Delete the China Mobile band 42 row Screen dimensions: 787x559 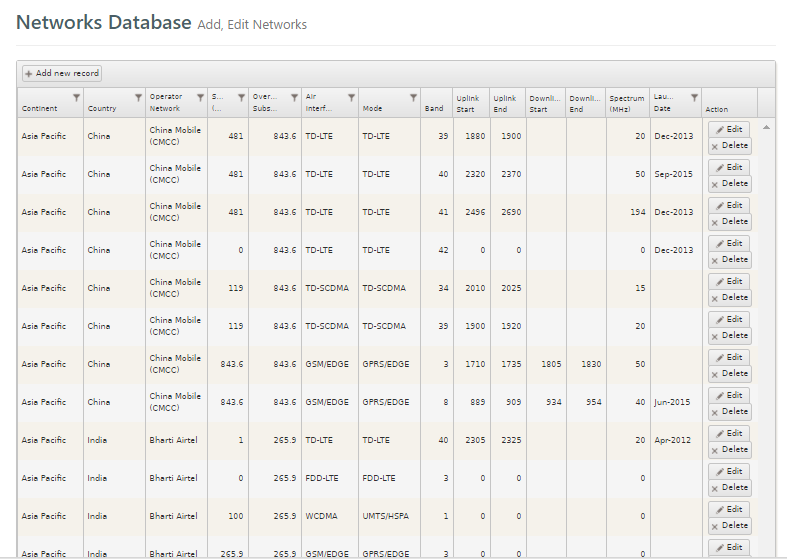pos(730,260)
